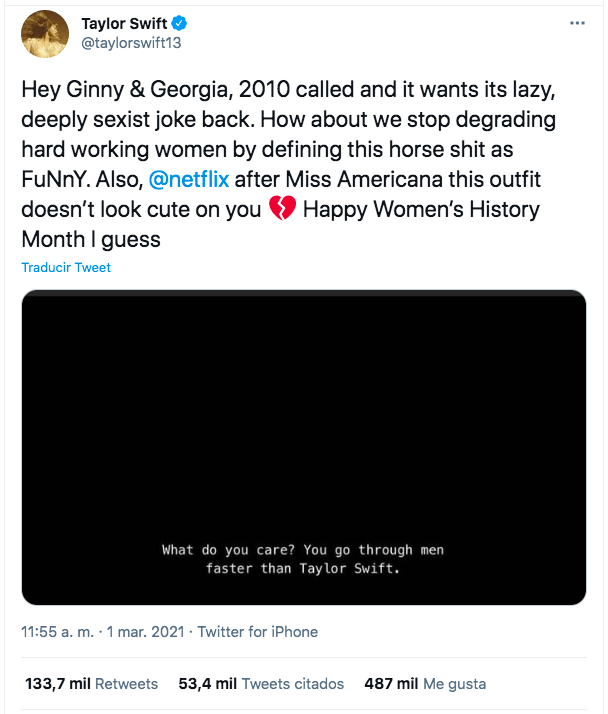This screenshot has width=608, height=714.
Task: View the 133,7 mil Retweets list
Action: tap(91, 684)
